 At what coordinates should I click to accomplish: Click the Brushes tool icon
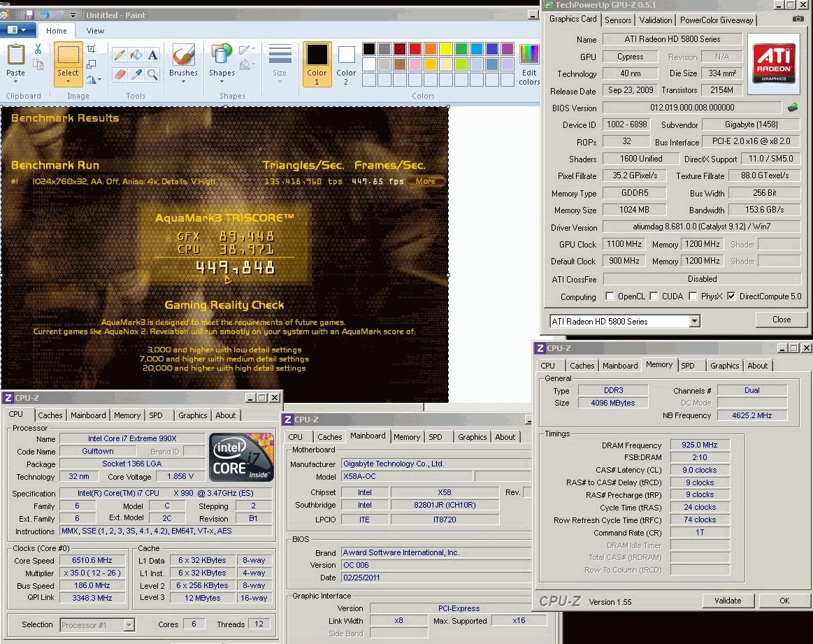click(183, 55)
